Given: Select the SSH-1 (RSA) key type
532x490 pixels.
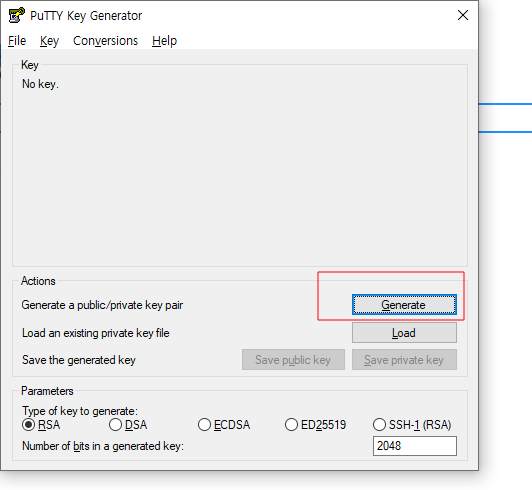Looking at the screenshot, I should pyautogui.click(x=412, y=425).
